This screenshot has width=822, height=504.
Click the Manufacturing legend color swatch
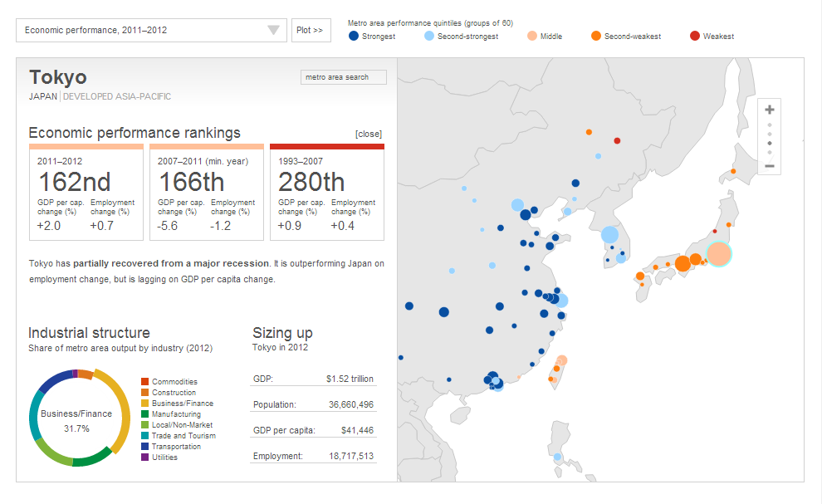[144, 414]
